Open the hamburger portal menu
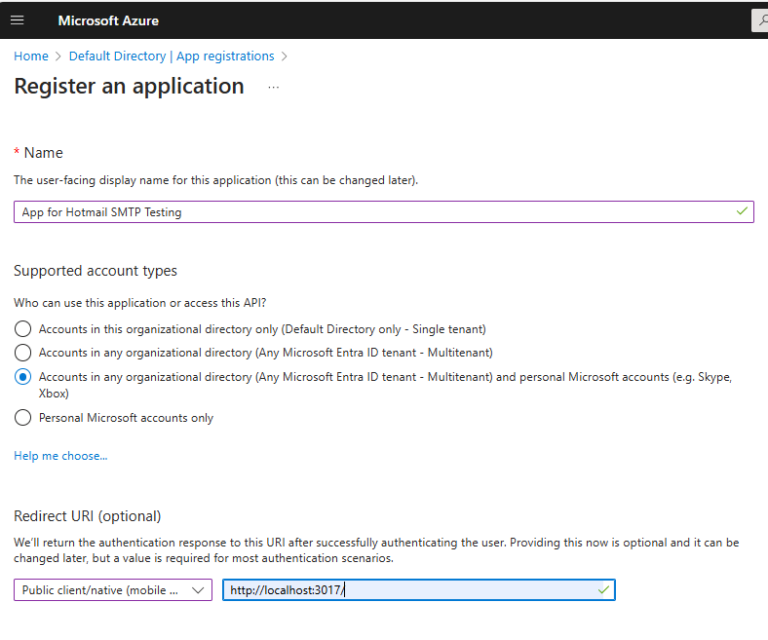This screenshot has width=768, height=640. click(x=17, y=20)
